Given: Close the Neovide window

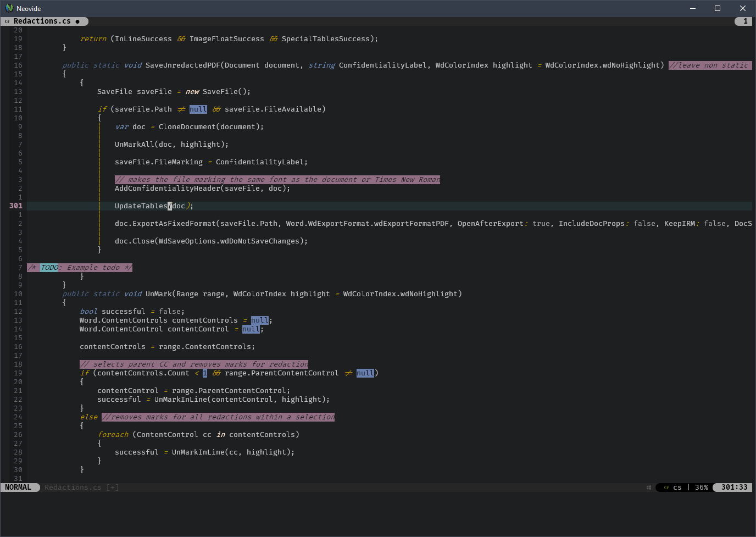Looking at the screenshot, I should (743, 8).
